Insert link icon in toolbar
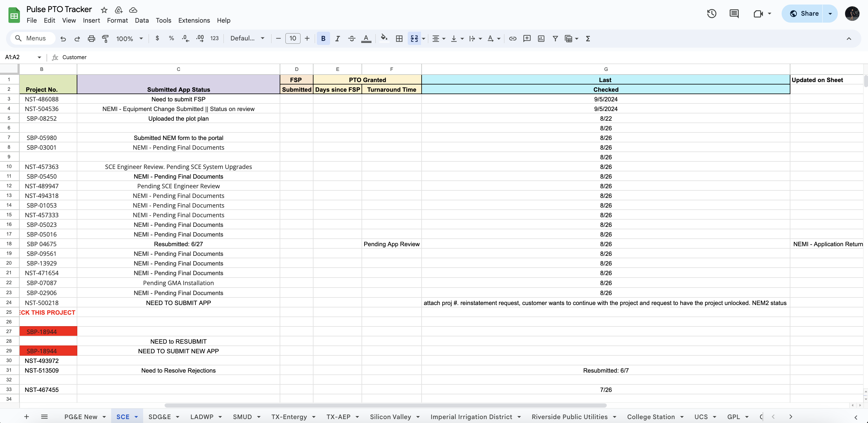Image resolution: width=868 pixels, height=423 pixels. pos(513,39)
